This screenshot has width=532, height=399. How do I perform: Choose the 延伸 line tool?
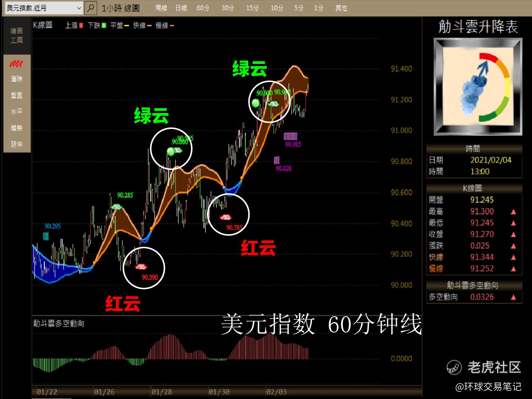[x=17, y=144]
